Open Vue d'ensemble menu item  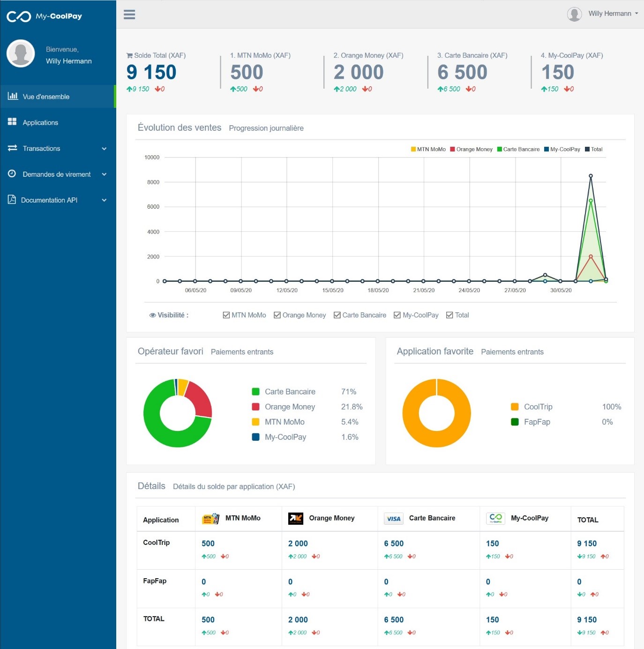tap(57, 97)
